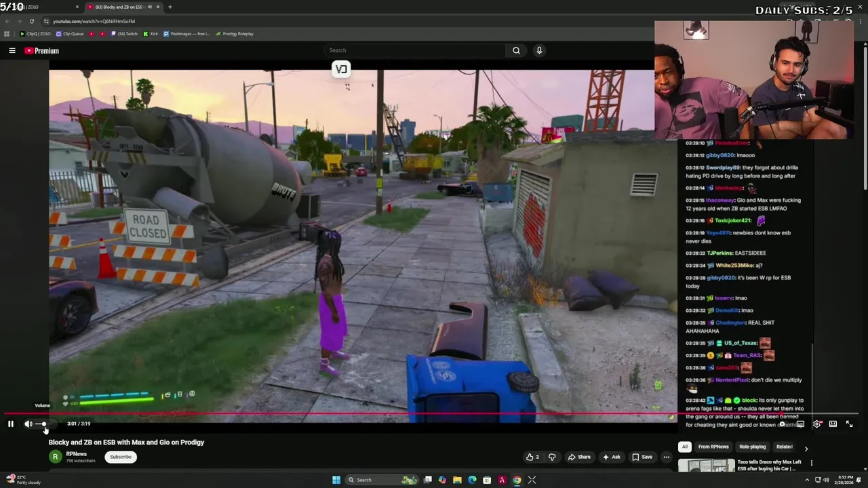Image resolution: width=868 pixels, height=488 pixels.
Task: Open the notification bell in the tray
Action: (859, 480)
